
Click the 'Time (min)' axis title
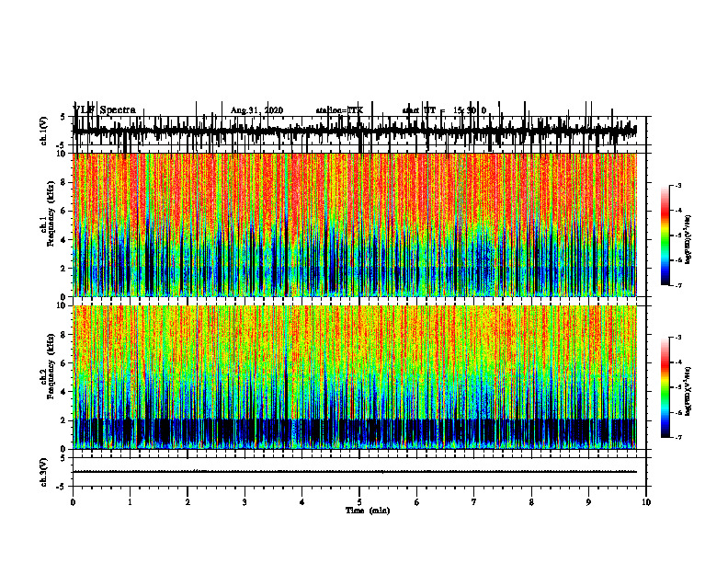tap(368, 511)
